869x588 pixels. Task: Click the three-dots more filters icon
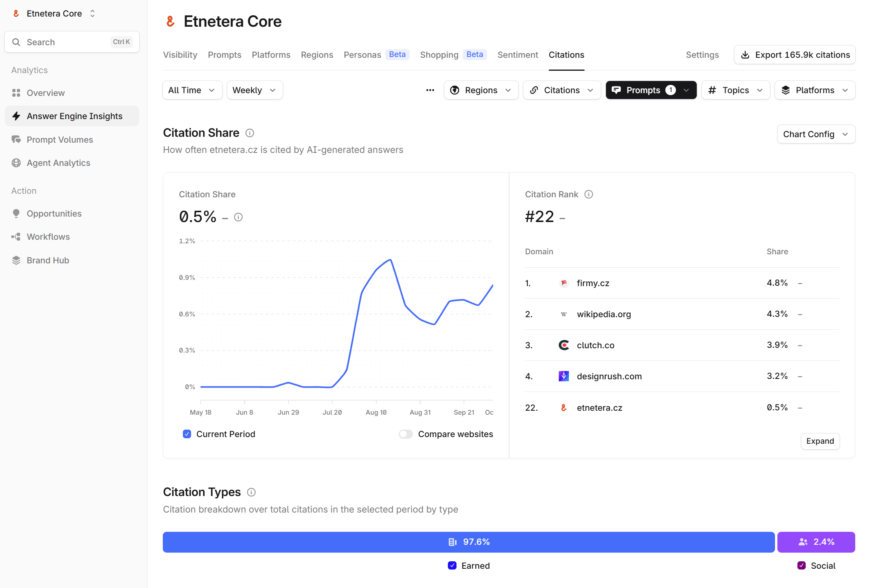[430, 90]
